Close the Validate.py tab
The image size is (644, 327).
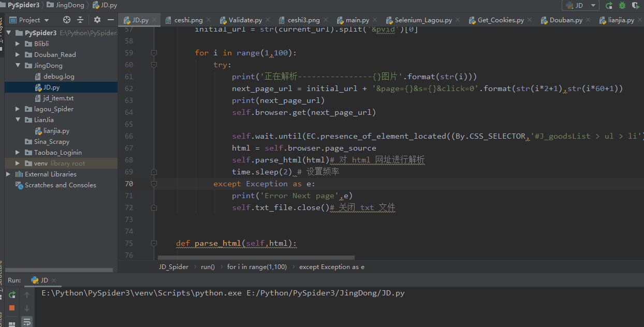click(268, 20)
